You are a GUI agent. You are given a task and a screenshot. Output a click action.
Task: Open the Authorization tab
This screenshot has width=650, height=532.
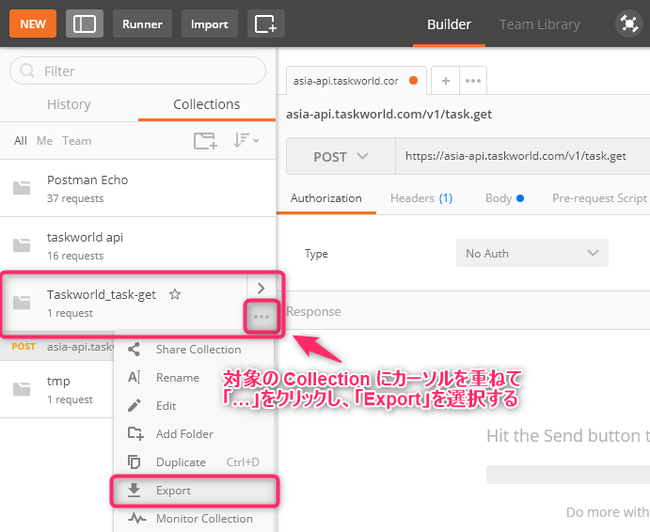(x=326, y=198)
